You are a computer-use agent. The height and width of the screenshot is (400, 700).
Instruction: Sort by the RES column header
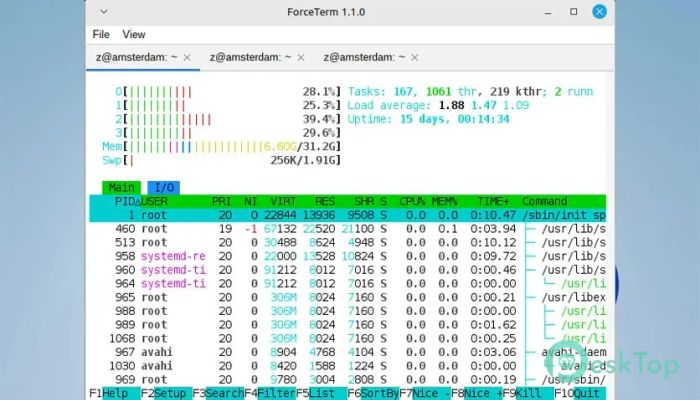[325, 201]
